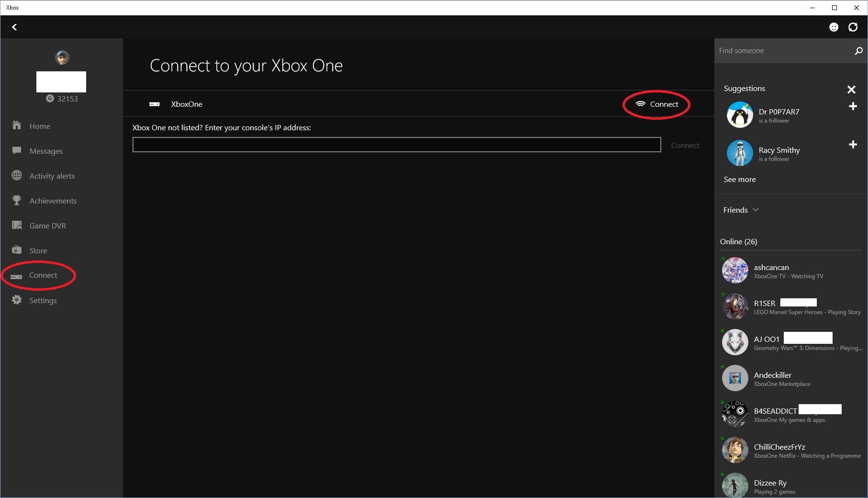The width and height of the screenshot is (868, 498).
Task: Focus the console IP address field
Action: (x=397, y=145)
